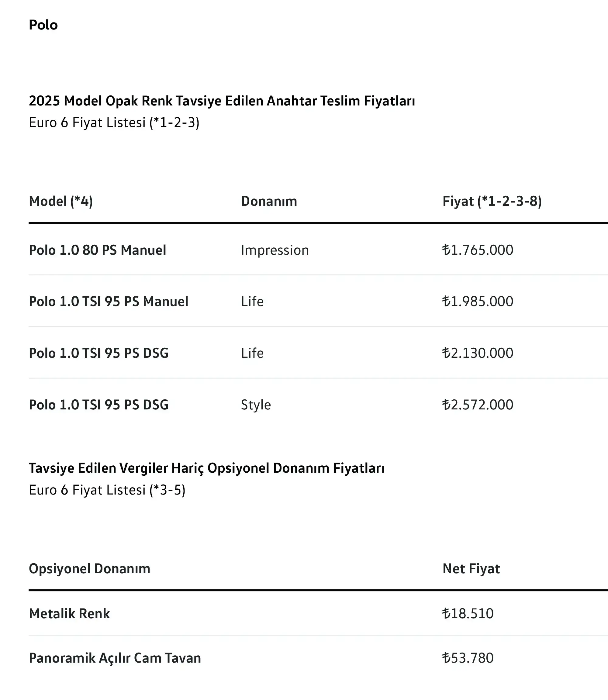Click the Style trim label
Image resolution: width=608 pixels, height=700 pixels.
[x=256, y=405]
